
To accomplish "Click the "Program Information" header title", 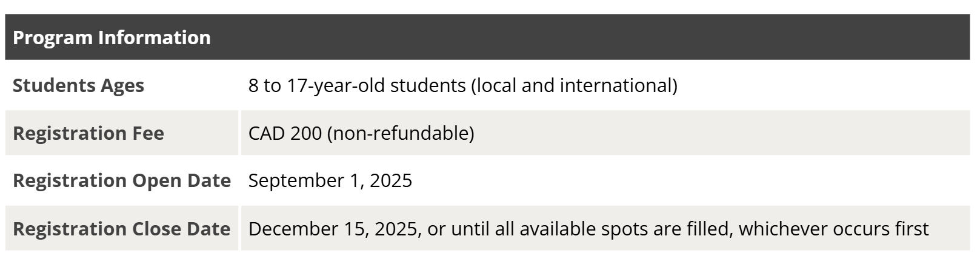I will tap(112, 38).
